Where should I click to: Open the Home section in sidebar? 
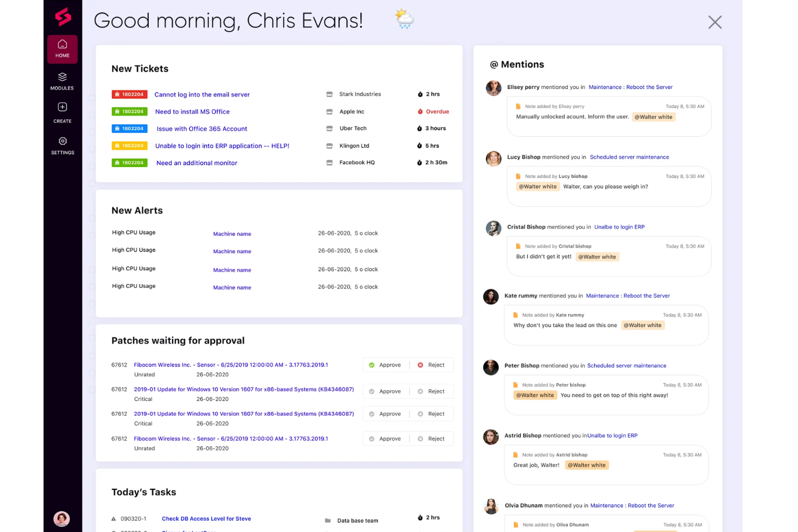tap(63, 49)
